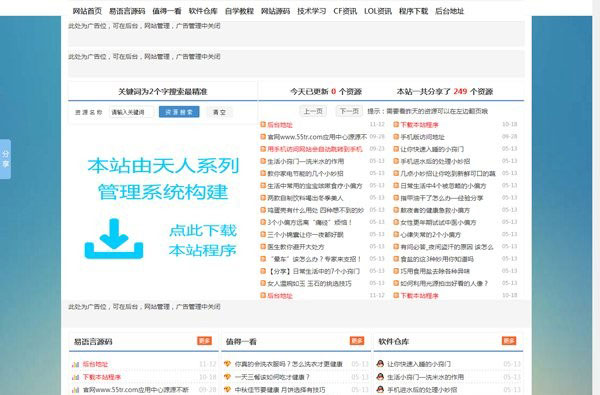Go to CF资讯 in the navigation
This screenshot has height=395, width=600.
coord(345,11)
